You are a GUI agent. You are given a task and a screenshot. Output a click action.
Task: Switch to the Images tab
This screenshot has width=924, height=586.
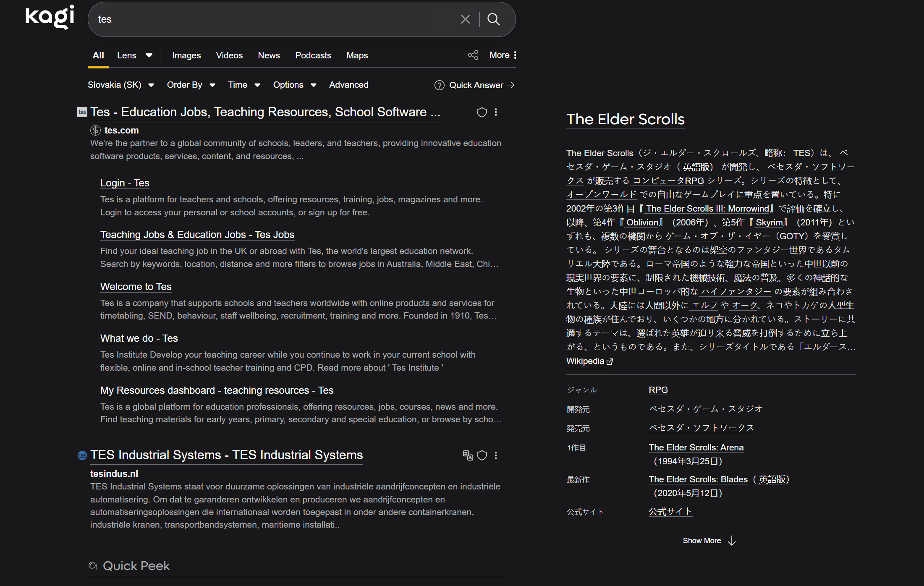tap(186, 55)
